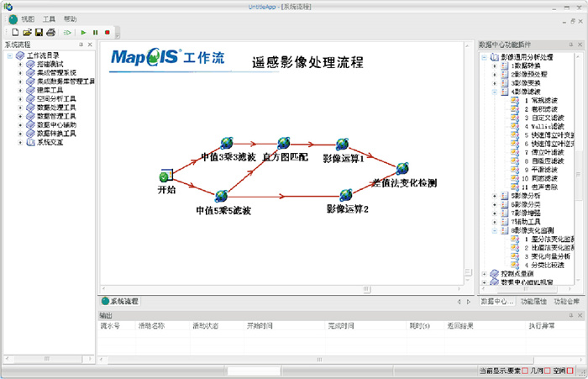
Task: Click the next document tab arrow
Action: pos(469,302)
